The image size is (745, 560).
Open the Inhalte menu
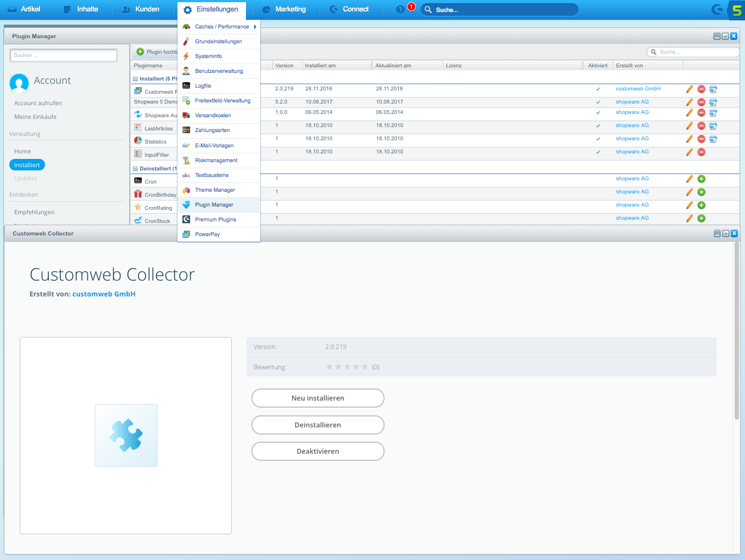click(81, 9)
